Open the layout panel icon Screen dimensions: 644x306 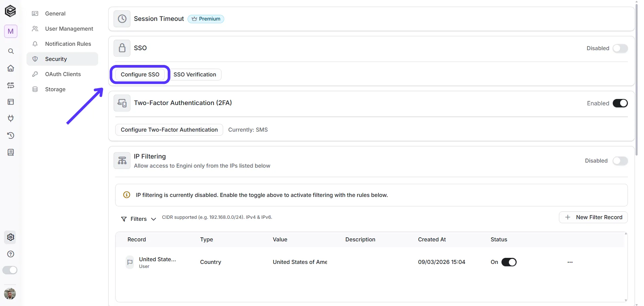click(x=11, y=102)
